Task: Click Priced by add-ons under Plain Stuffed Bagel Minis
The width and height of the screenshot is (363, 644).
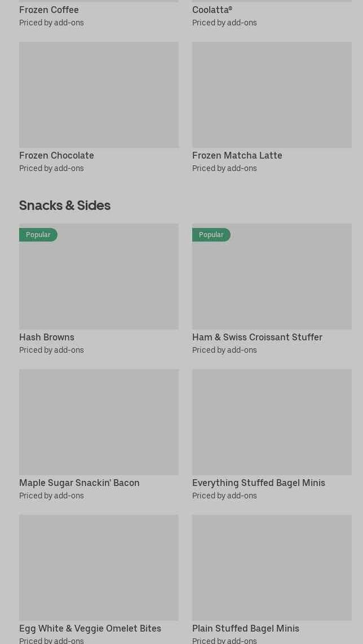Action: point(224,640)
